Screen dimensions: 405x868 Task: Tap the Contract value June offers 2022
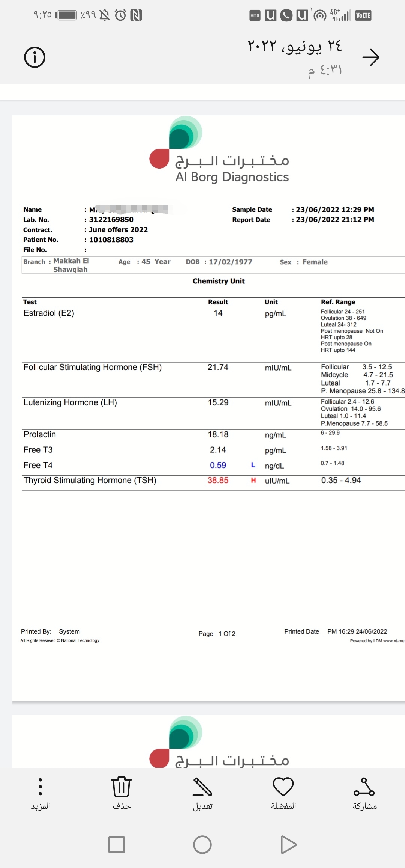coord(118,229)
